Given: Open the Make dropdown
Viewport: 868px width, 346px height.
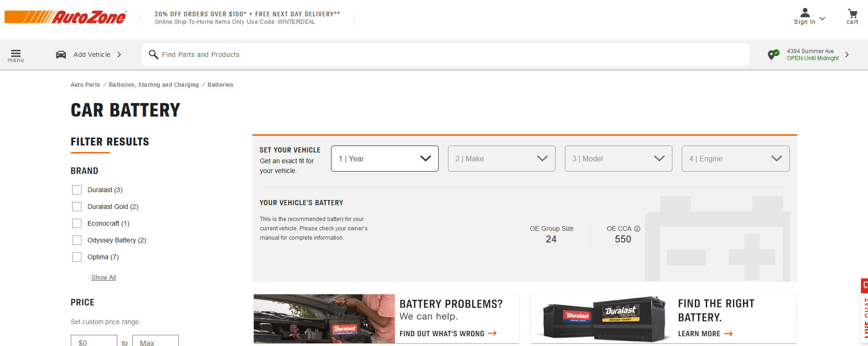Looking at the screenshot, I should (x=502, y=159).
